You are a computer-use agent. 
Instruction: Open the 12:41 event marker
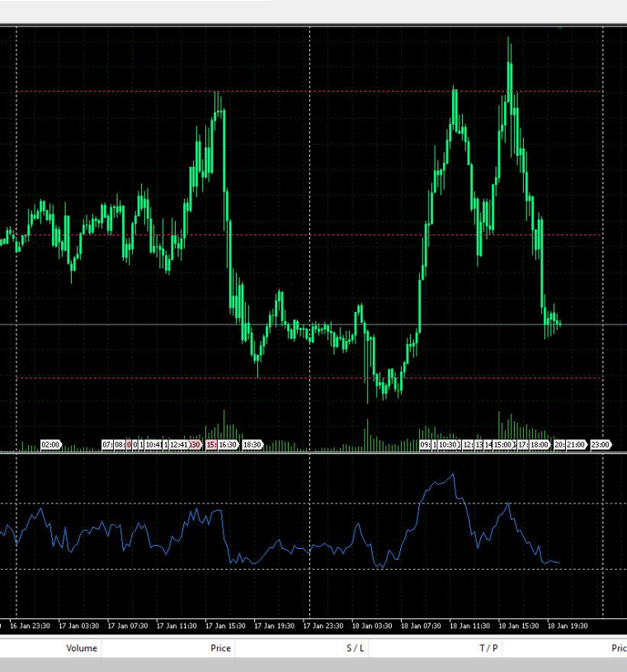[178, 445]
